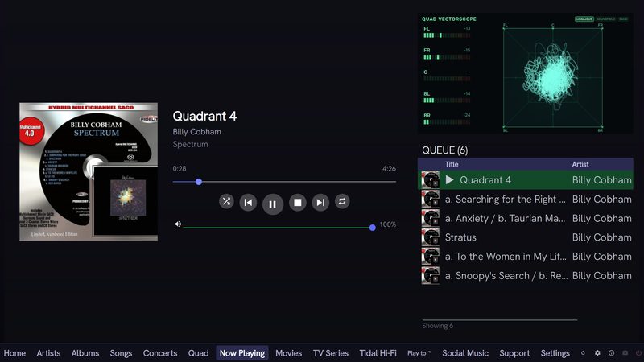Click the Quadrant 4 song title heading
Image resolution: width=644 pixels, height=362 pixels.
(x=204, y=116)
